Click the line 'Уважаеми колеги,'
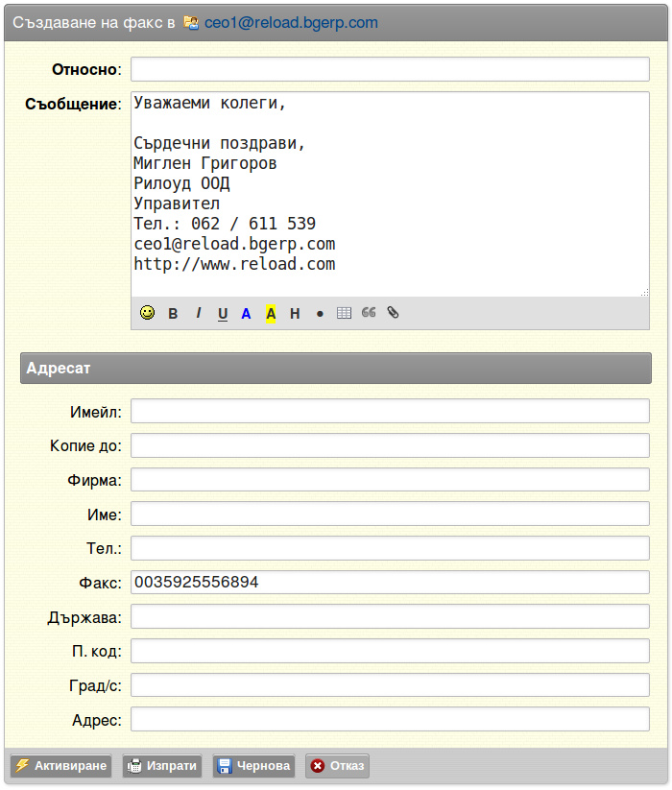Screen dimensions: 672x790 click(x=210, y=104)
